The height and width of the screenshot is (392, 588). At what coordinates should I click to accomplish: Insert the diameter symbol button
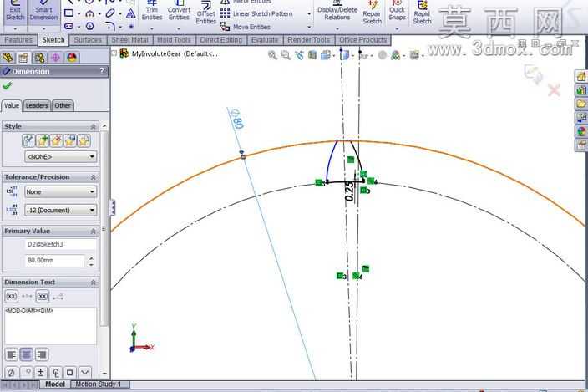click(x=11, y=373)
